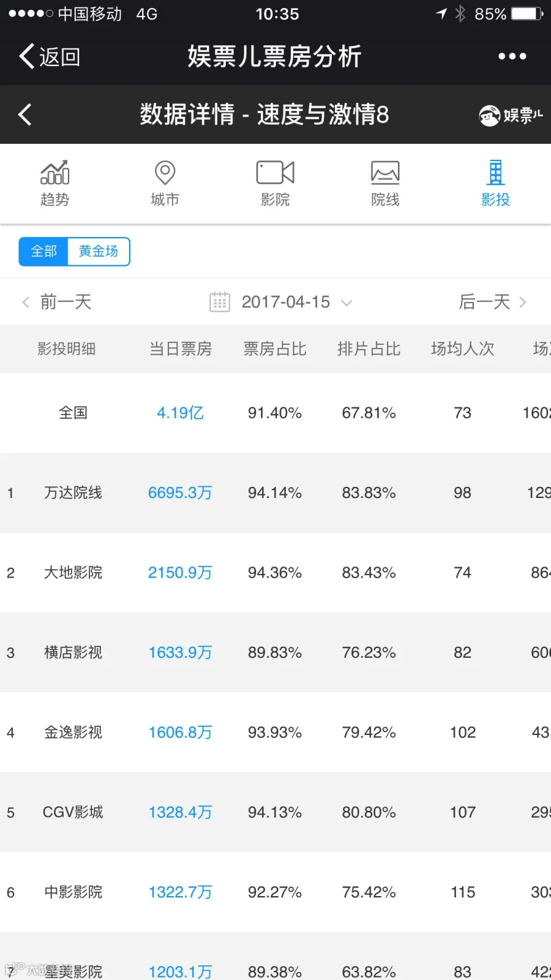Tap 94.14% share for 万达院线

point(275,493)
